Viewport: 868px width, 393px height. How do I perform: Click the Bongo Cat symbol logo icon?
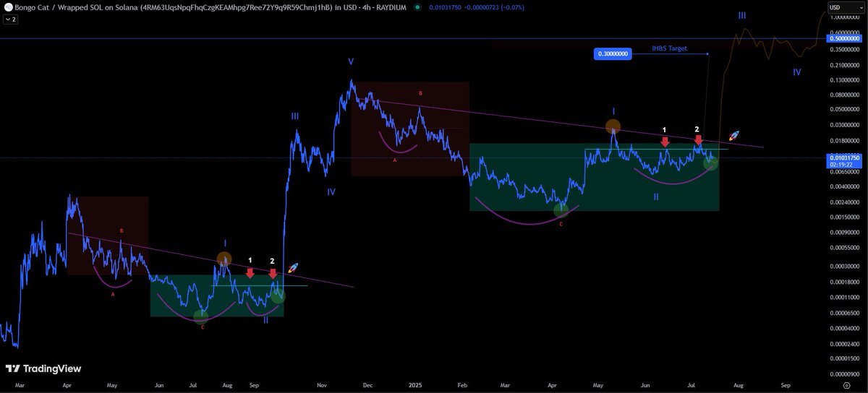click(9, 7)
